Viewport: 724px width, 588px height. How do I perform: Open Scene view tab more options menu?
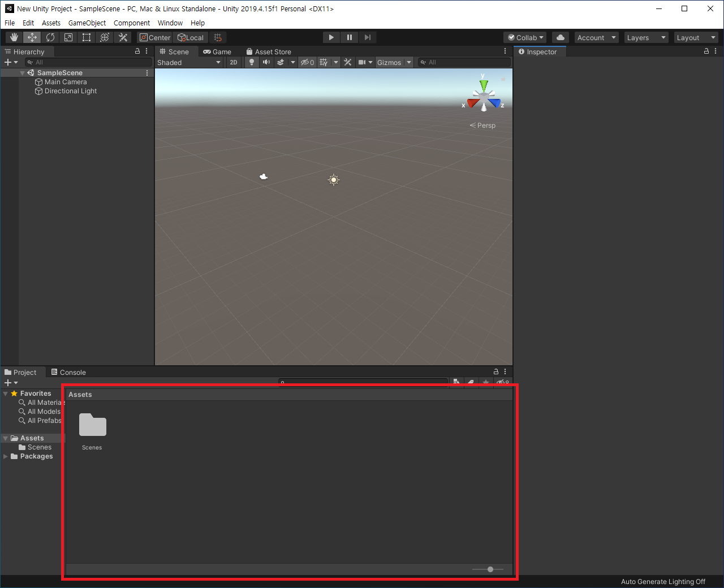(505, 51)
